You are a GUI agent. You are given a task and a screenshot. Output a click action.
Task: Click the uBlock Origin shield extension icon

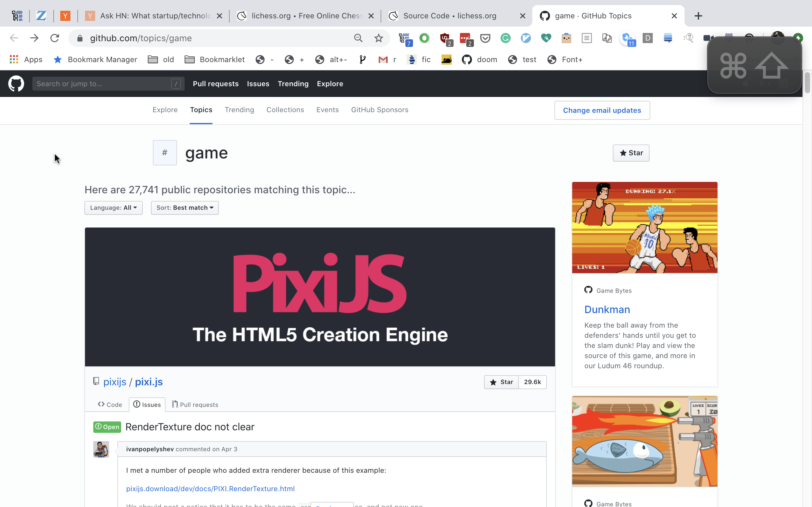click(x=445, y=38)
